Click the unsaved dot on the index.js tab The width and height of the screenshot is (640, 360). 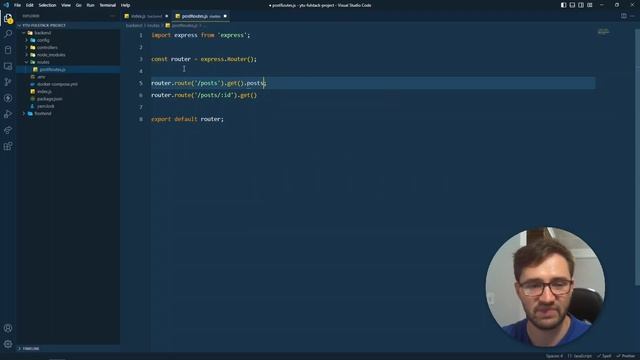pos(167,16)
